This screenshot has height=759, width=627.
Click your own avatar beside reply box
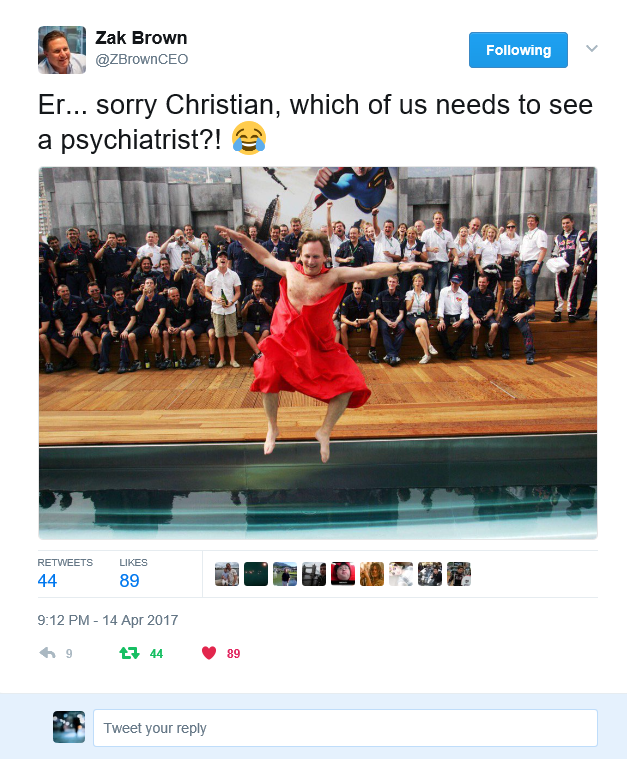click(69, 727)
